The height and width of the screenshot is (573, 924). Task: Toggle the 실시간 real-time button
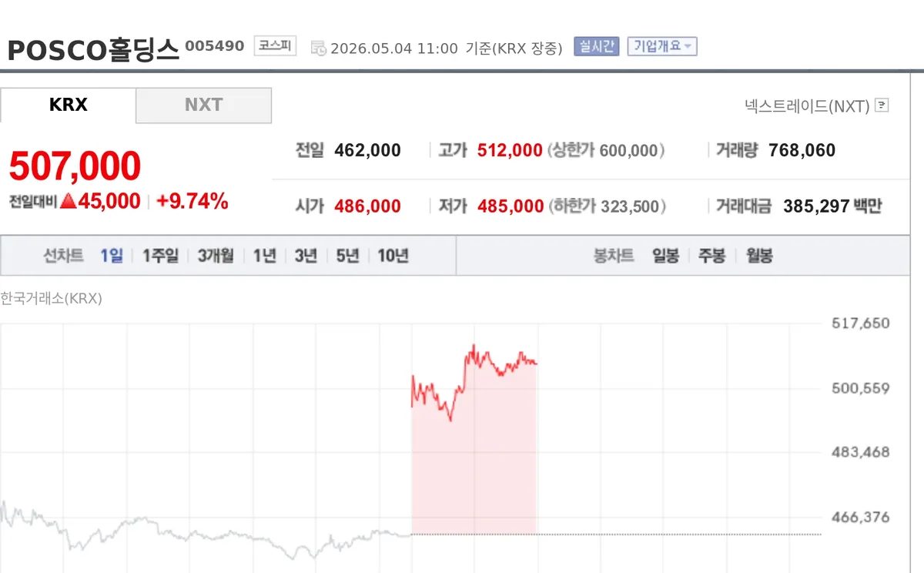click(596, 46)
